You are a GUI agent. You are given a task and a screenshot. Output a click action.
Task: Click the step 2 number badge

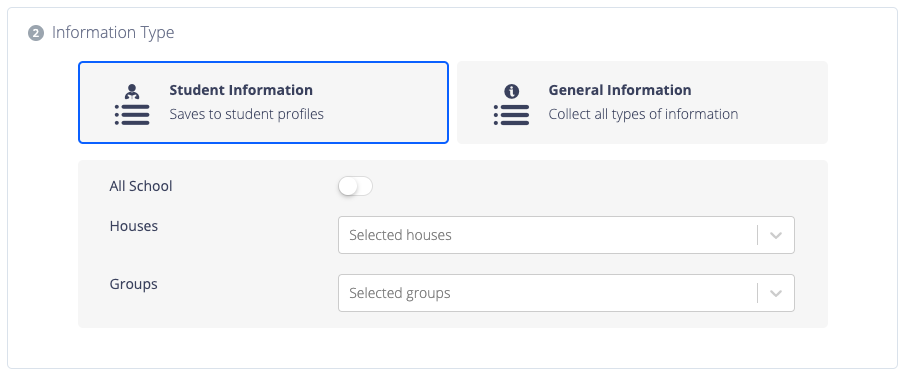(36, 33)
